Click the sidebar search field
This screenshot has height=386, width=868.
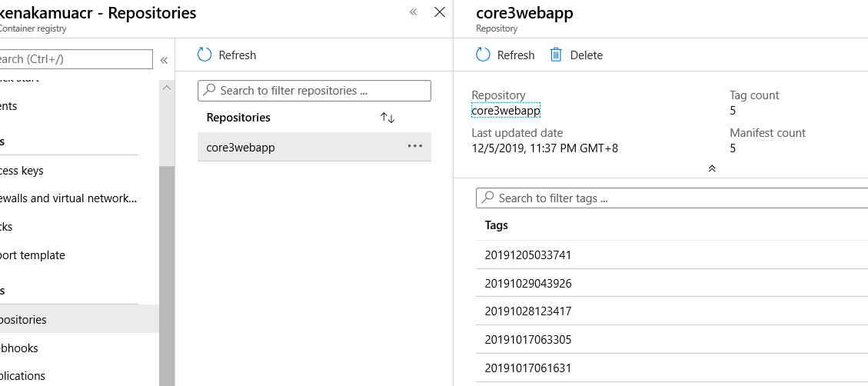(x=75, y=59)
